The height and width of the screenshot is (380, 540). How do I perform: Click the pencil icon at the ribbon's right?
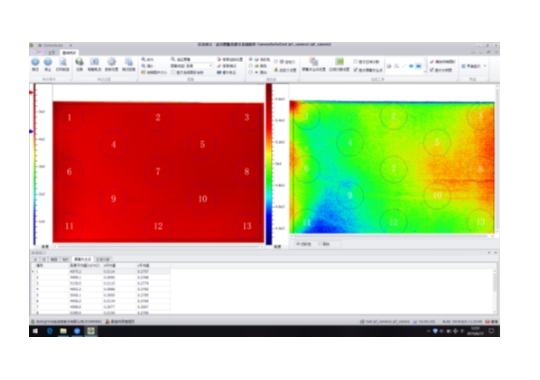click(432, 62)
